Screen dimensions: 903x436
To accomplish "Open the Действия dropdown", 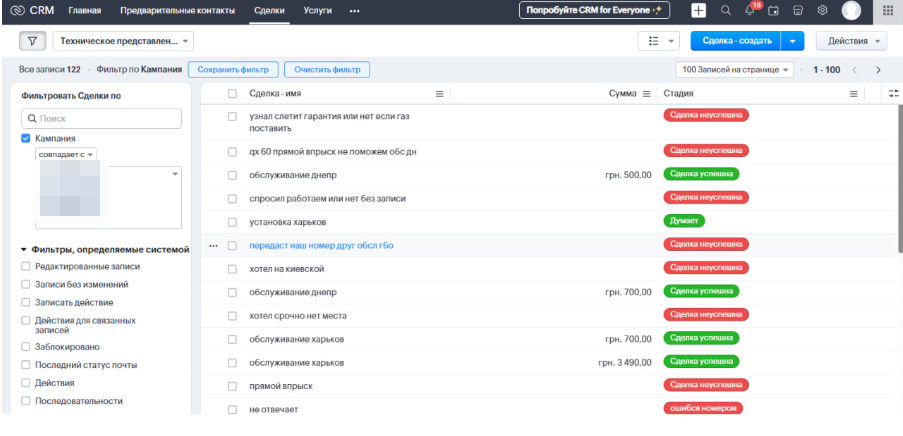I will pos(851,41).
